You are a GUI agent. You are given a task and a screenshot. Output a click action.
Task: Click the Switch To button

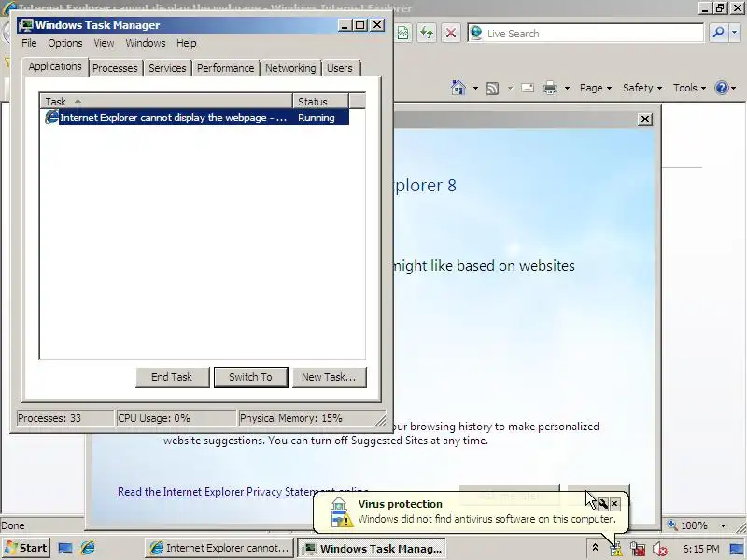click(x=250, y=377)
